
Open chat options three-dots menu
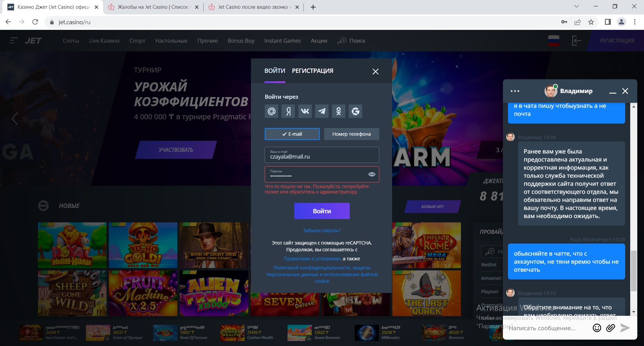coord(515,91)
